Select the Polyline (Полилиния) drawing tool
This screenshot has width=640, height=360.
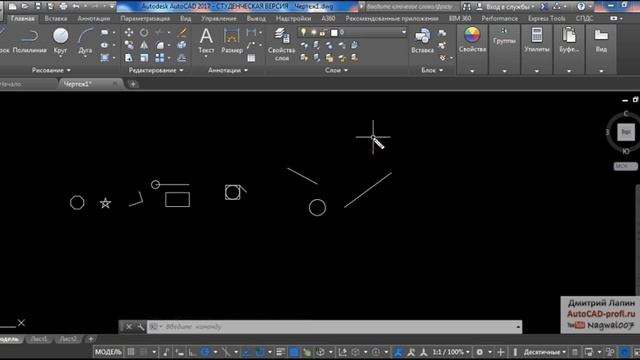[x=29, y=41]
